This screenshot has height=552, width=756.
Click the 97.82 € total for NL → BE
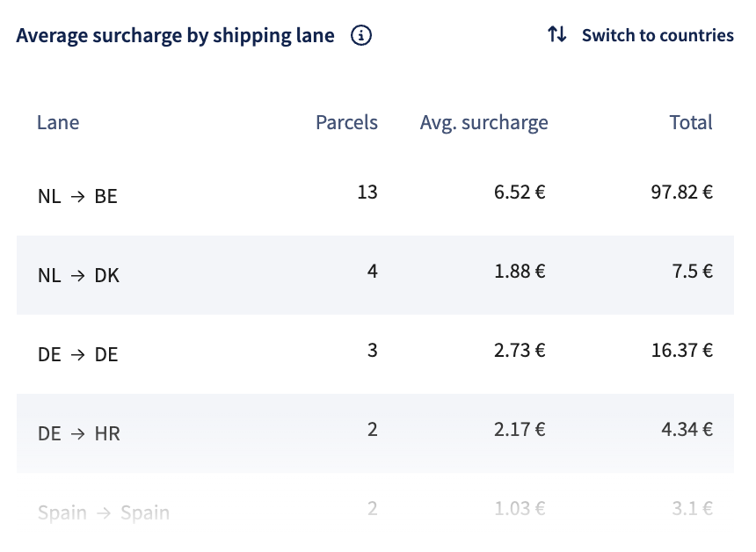(681, 192)
